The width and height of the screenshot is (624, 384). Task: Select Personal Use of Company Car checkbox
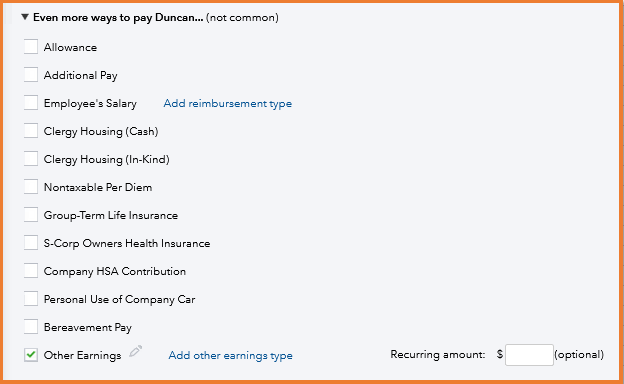31,298
